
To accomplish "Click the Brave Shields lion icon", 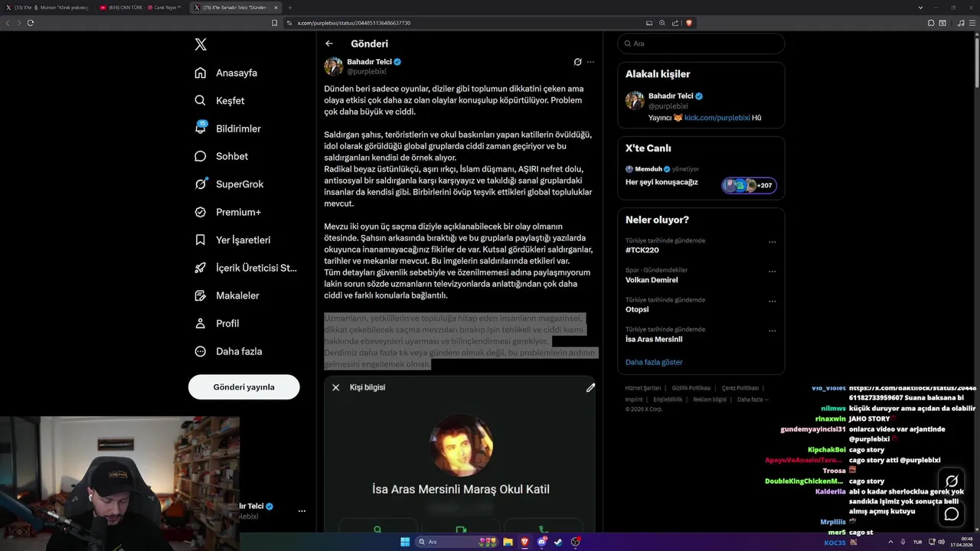I will point(689,23).
